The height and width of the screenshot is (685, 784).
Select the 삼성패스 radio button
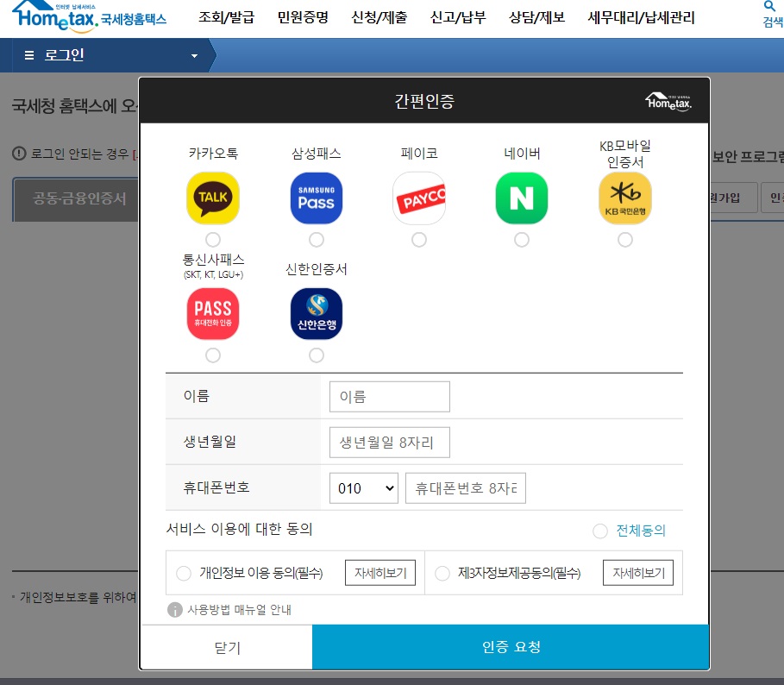[316, 240]
